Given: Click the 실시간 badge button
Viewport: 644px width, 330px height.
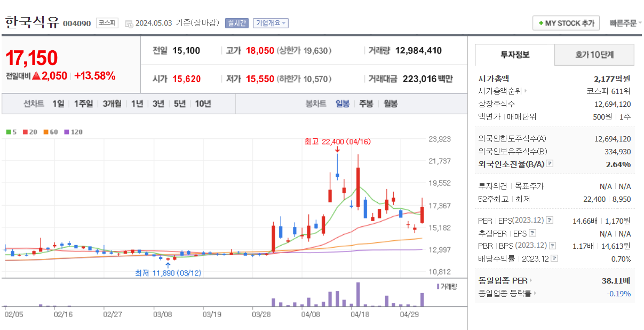Looking at the screenshot, I should [236, 23].
